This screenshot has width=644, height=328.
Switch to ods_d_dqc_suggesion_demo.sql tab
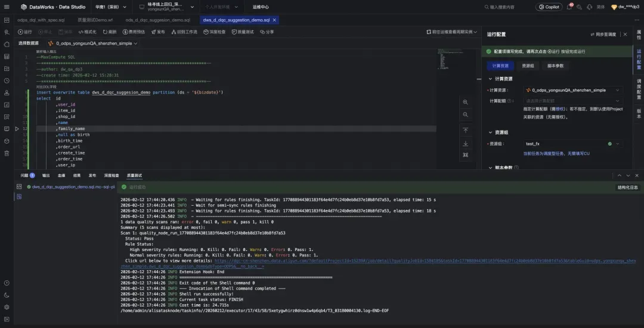click(157, 20)
